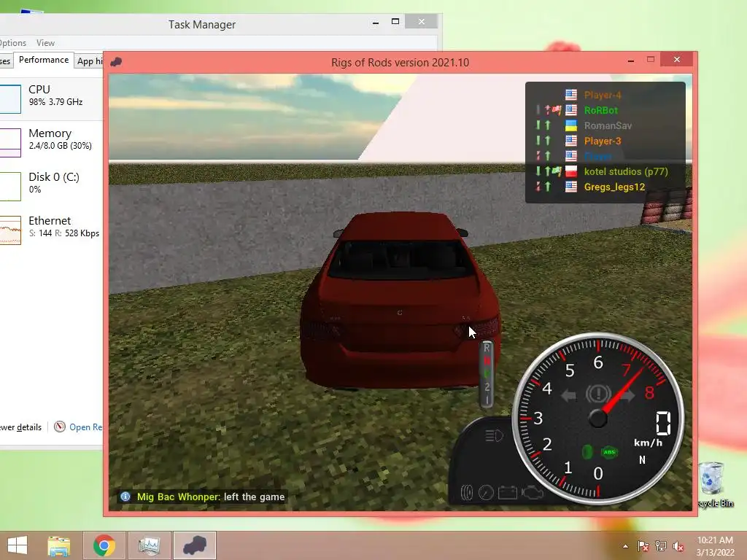Click the gear shifter R-N-D-2-1 indicator
747x560 pixels.
(487, 374)
